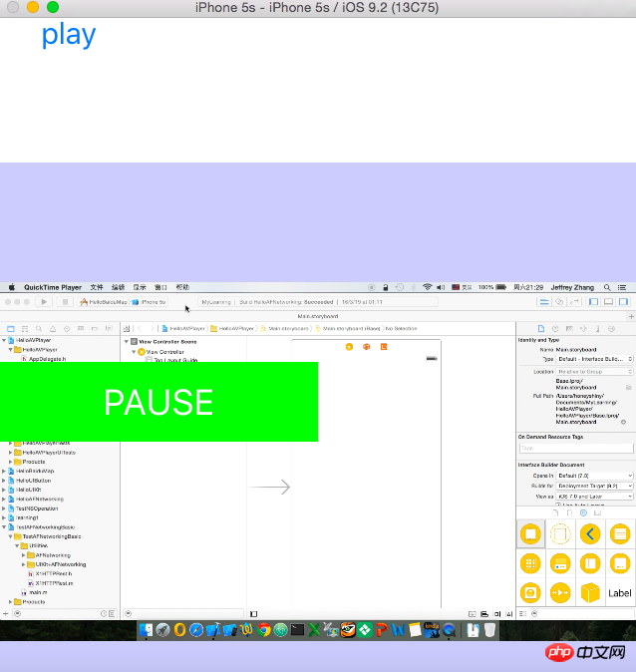Screen dimensions: 636x672
Task: Select the Find navigator magnifier icon
Action: [x=39, y=329]
